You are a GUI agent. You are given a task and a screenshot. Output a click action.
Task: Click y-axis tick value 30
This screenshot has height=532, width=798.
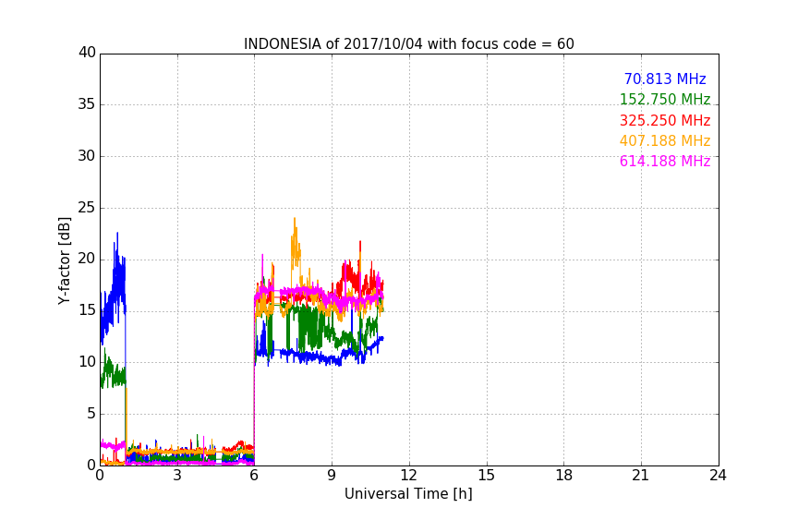87,156
